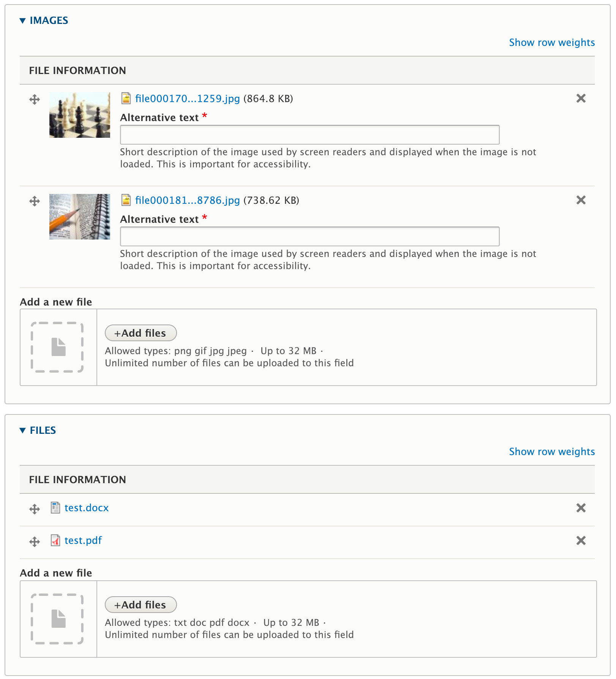This screenshot has width=616, height=679.
Task: Remove test.pdf from the Files list
Action: (580, 540)
